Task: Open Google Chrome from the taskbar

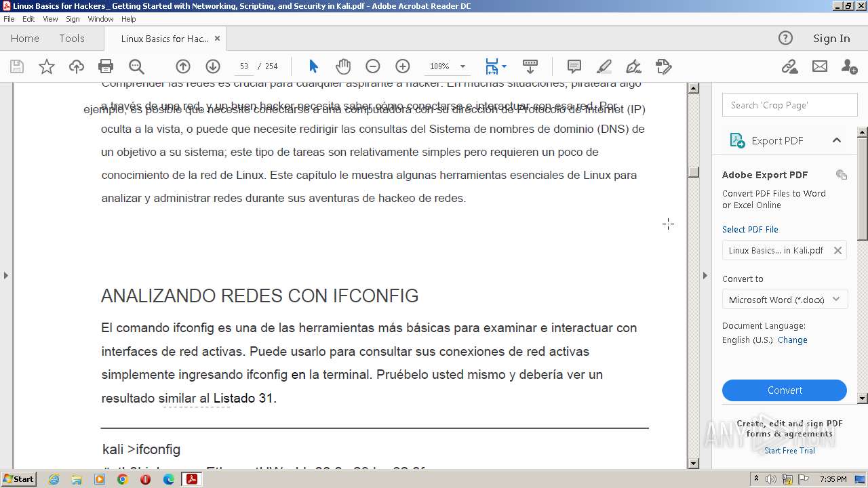Action: [x=123, y=479]
